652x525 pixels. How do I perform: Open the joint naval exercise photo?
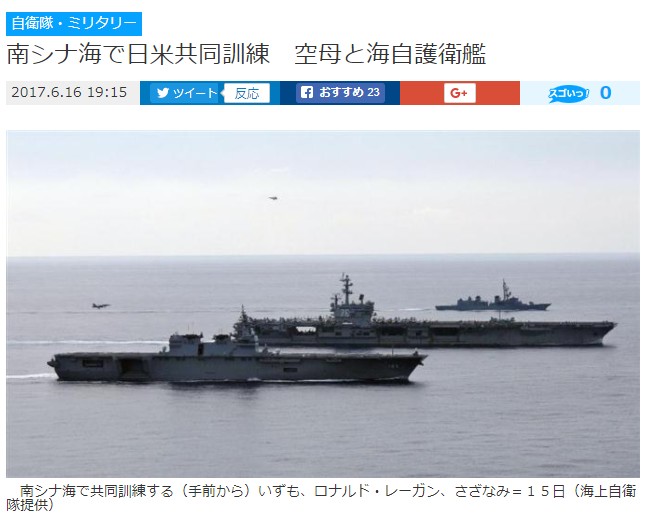tap(323, 304)
